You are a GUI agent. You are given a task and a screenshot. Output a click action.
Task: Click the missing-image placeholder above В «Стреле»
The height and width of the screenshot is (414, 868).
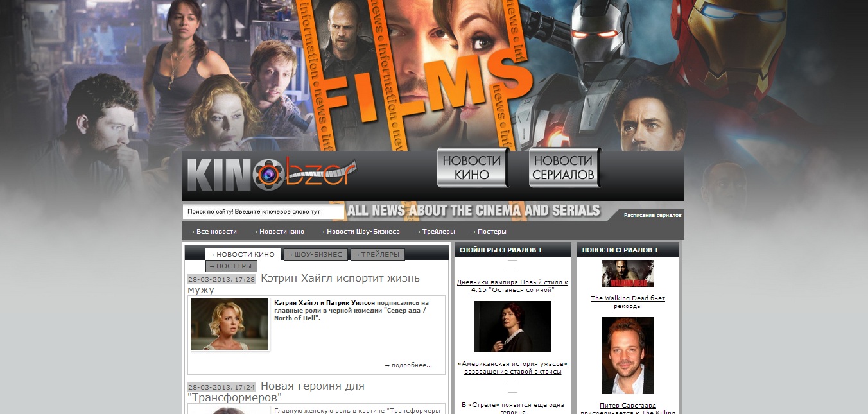[512, 387]
